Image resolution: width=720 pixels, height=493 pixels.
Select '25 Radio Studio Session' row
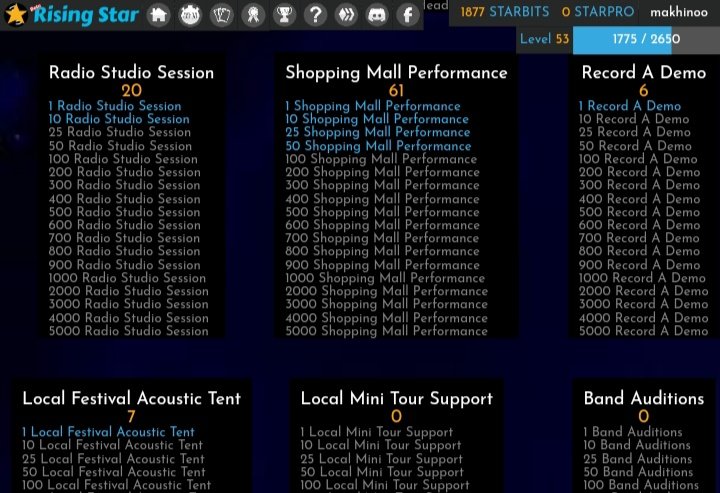(x=120, y=132)
